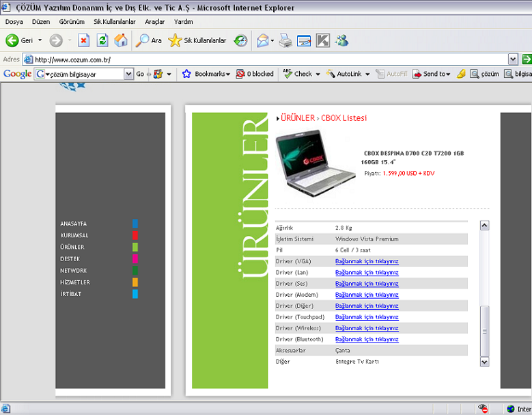Expand the AutoLink dropdown arrow
Screen dimensions: 532x415
[367, 74]
